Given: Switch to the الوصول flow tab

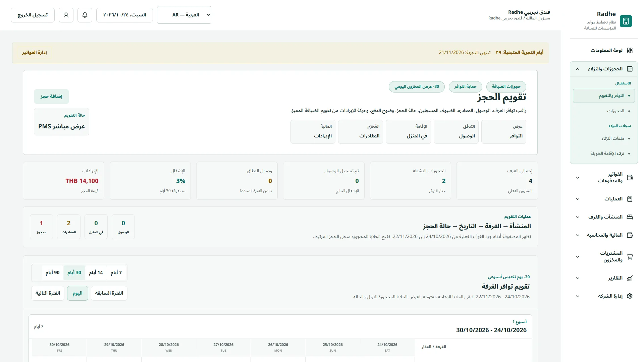Looking at the screenshot, I should 456,132.
